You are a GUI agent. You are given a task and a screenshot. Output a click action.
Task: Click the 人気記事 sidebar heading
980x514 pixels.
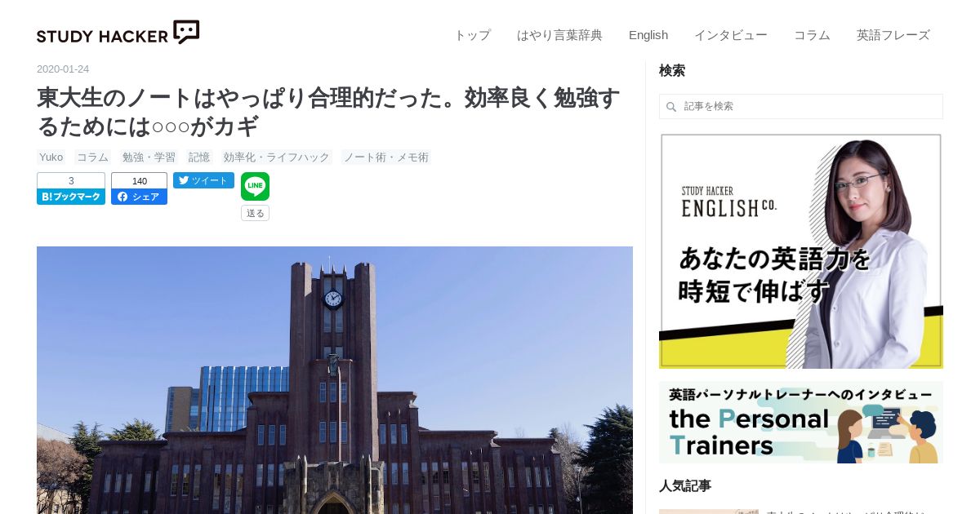(x=685, y=486)
